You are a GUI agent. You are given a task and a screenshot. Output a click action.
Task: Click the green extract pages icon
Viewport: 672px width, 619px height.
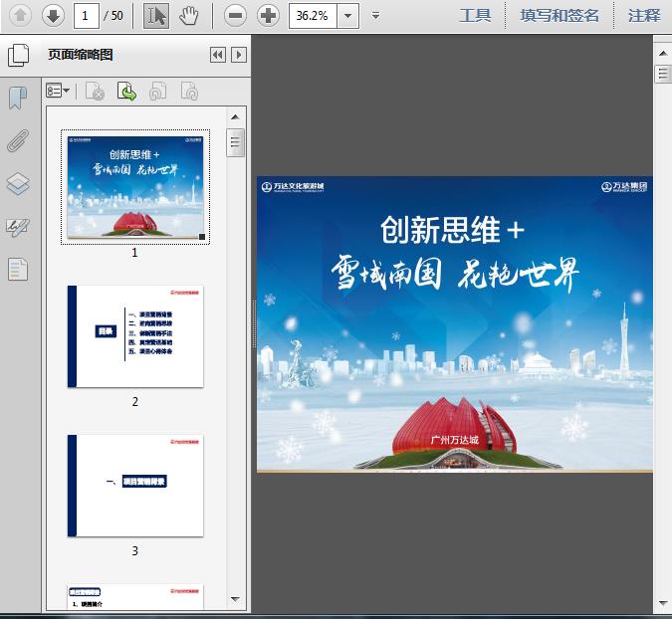[x=126, y=92]
